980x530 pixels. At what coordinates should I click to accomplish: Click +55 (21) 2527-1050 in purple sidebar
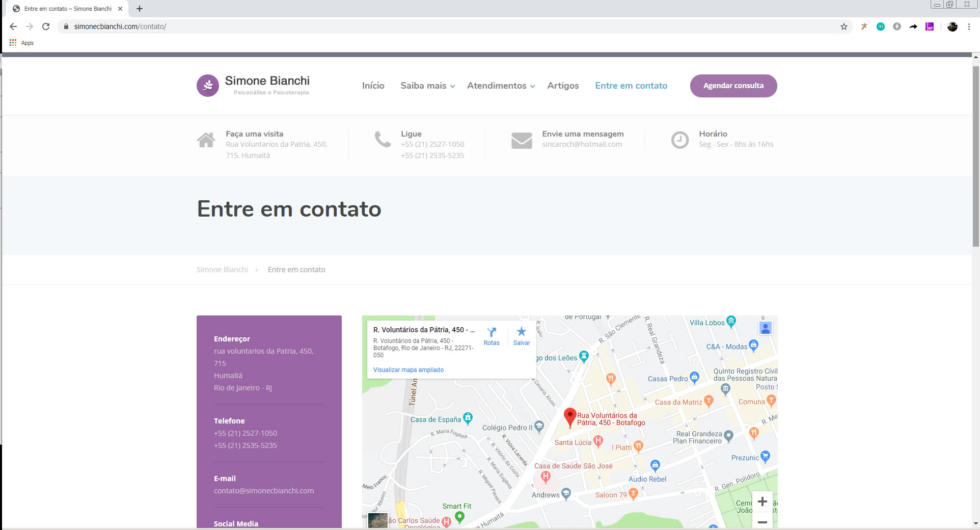point(246,433)
